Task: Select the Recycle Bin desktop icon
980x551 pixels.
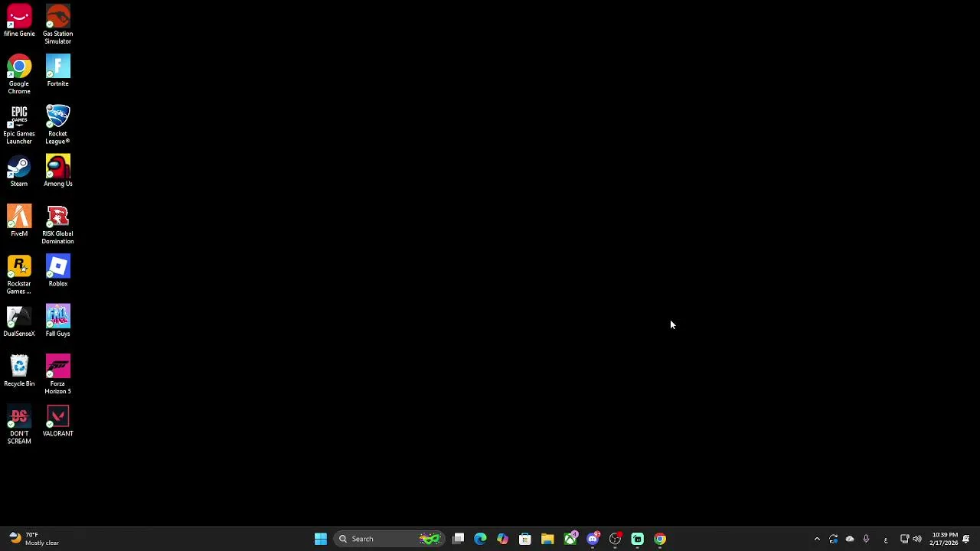Action: pyautogui.click(x=19, y=371)
